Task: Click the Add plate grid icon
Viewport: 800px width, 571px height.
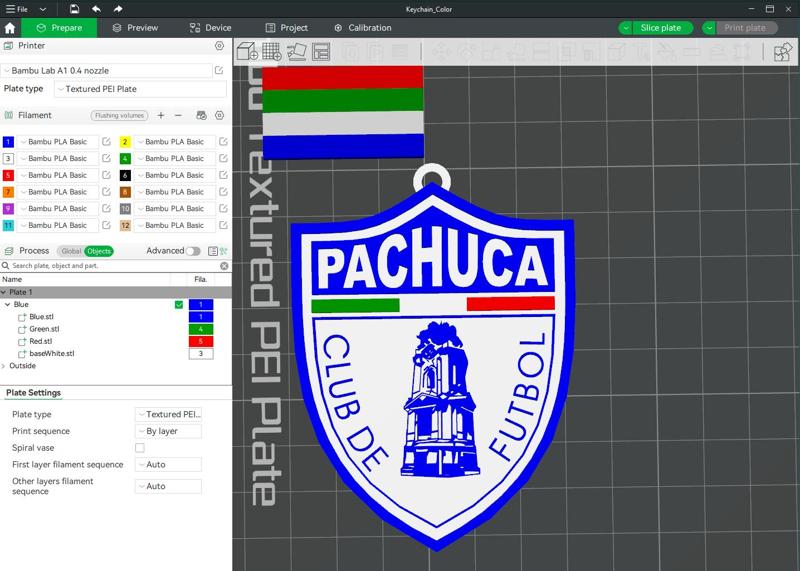Action: (x=272, y=52)
